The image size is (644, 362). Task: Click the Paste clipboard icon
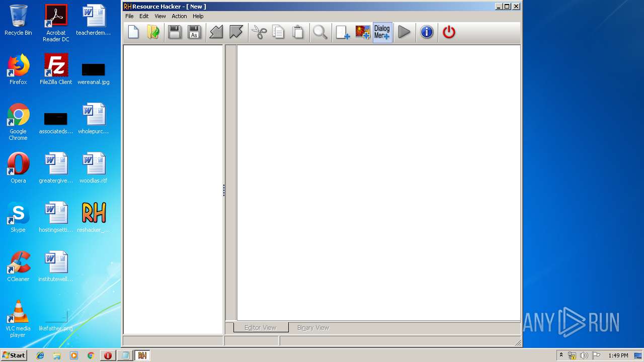click(x=298, y=32)
